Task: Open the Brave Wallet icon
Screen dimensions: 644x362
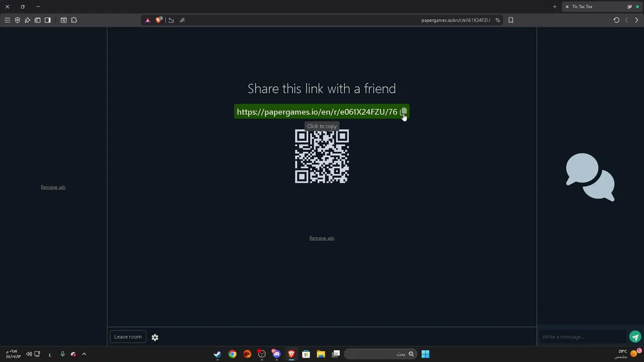Action: pos(37,20)
